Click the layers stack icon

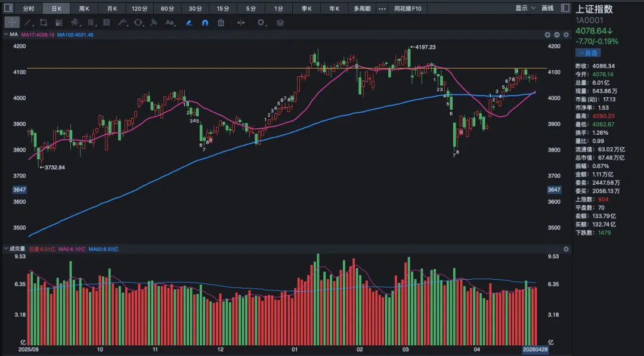(280, 23)
